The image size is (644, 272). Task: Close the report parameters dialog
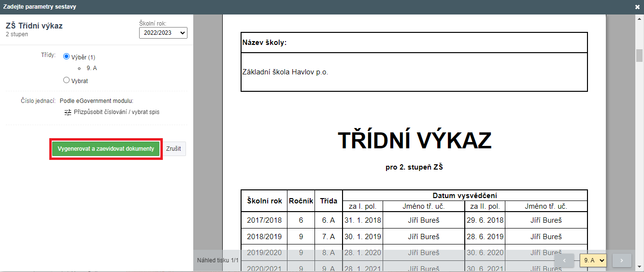(637, 7)
